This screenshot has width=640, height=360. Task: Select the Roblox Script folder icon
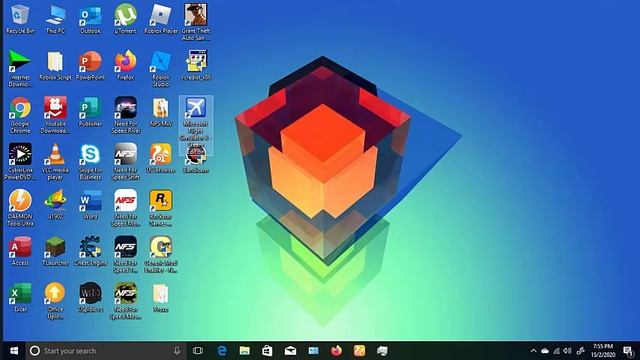pos(55,65)
